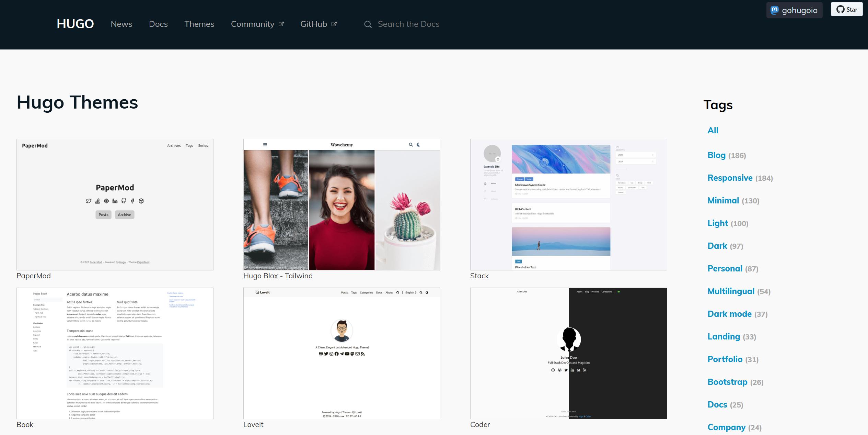The width and height of the screenshot is (868, 435).
Task: Focus the Search the Docs field
Action: (408, 24)
